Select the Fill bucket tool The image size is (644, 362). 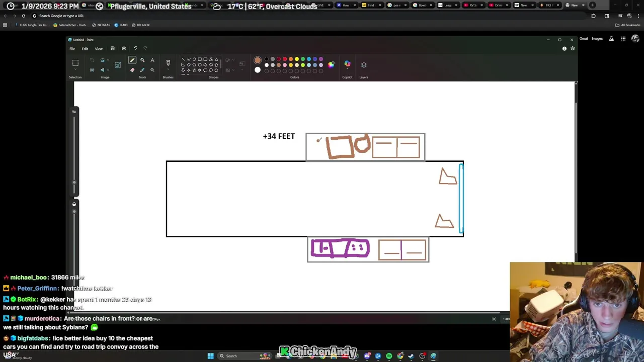[142, 60]
